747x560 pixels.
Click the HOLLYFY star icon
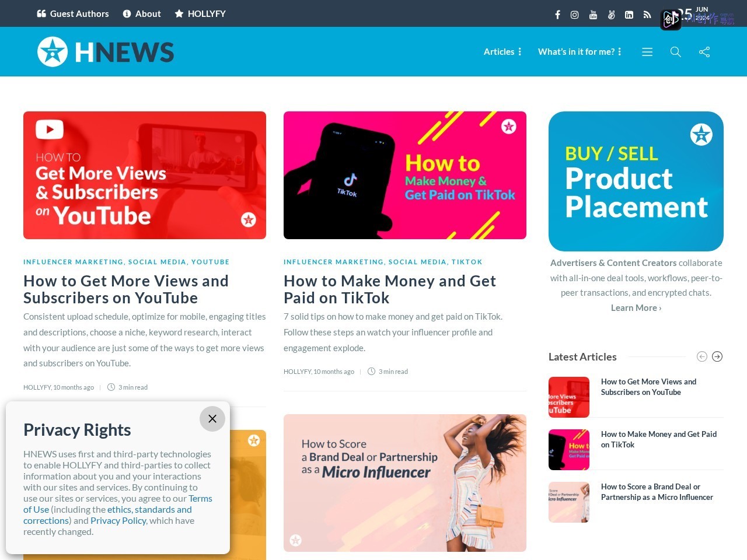179,13
